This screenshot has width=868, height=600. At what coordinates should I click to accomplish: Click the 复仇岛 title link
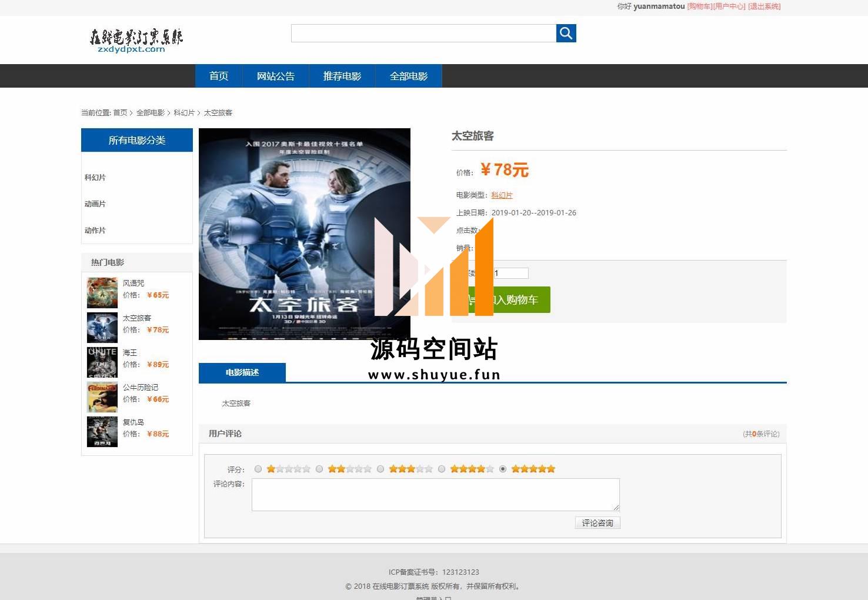[x=133, y=422]
